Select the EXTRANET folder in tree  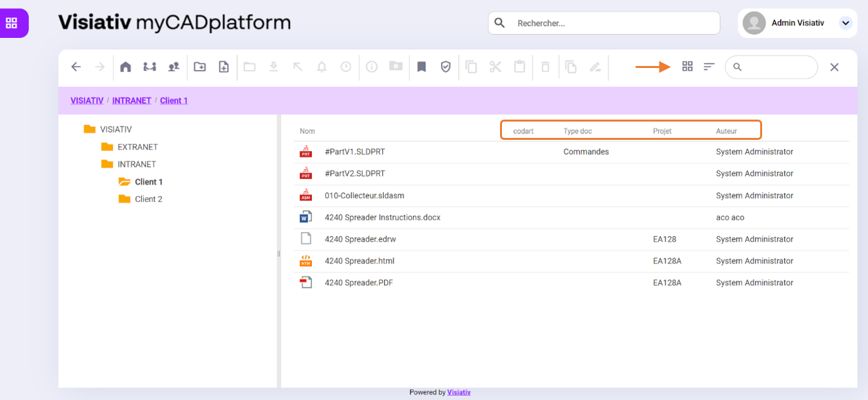pyautogui.click(x=137, y=147)
